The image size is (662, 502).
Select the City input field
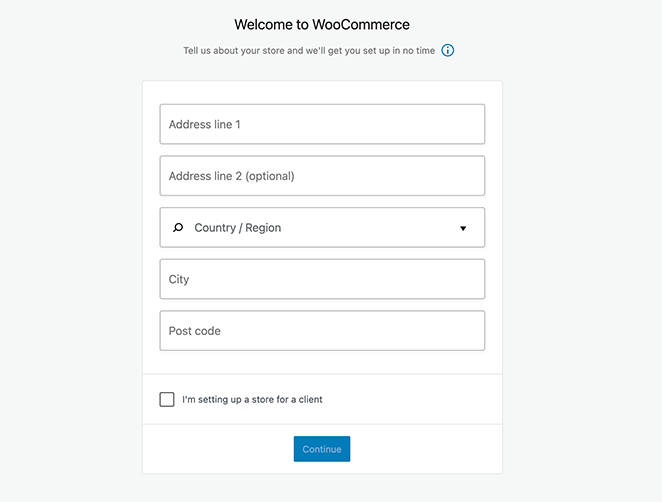[x=322, y=279]
